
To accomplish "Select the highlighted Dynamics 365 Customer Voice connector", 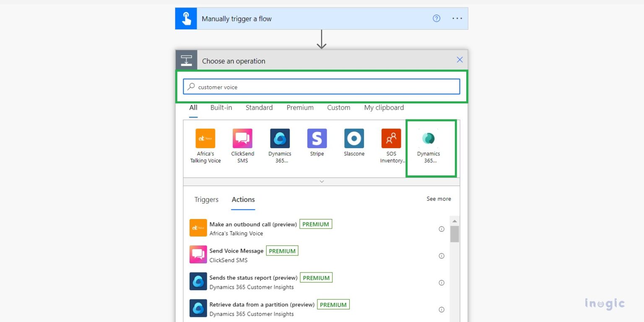I will pos(428,139).
